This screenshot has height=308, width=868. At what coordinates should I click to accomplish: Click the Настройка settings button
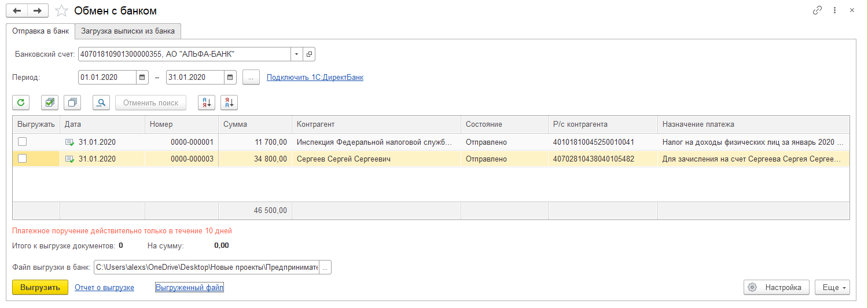776,287
